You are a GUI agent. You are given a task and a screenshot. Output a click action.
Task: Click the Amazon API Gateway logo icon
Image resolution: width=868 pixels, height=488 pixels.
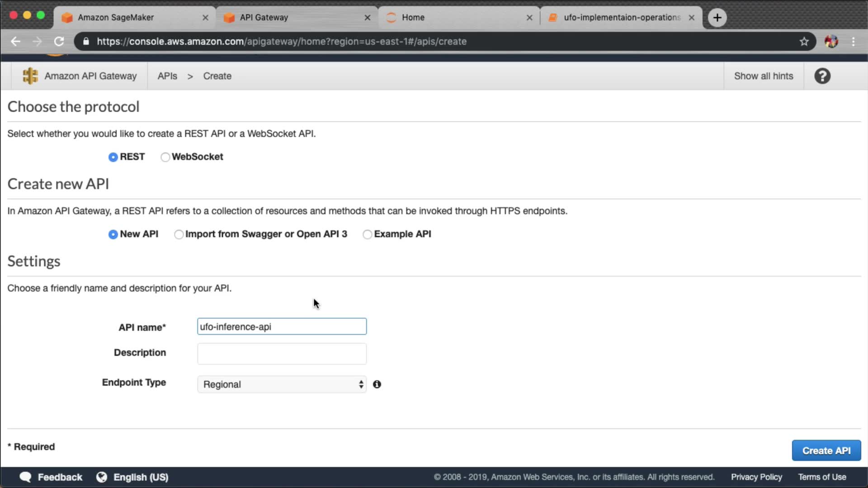(30, 76)
